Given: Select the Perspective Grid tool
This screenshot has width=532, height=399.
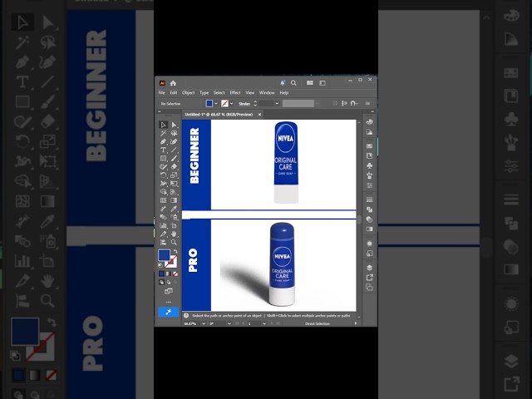Looking at the screenshot, I should (174, 192).
